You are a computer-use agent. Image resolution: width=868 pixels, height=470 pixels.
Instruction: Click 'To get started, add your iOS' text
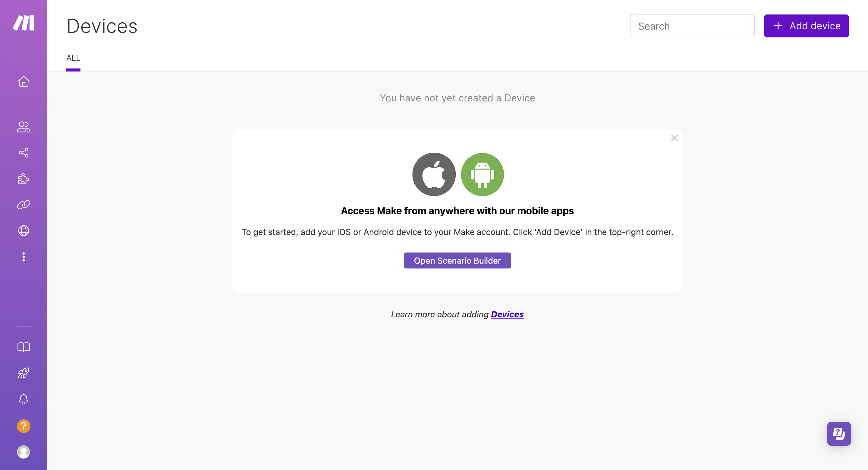point(457,232)
